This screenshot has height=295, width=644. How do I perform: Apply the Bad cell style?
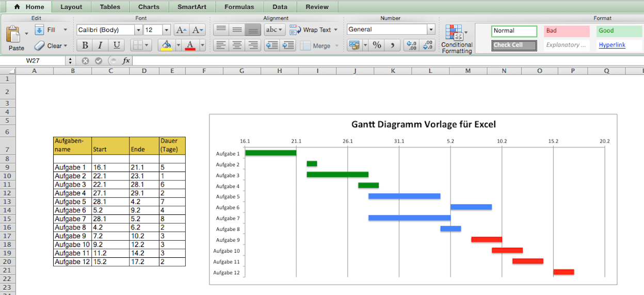[x=566, y=31]
